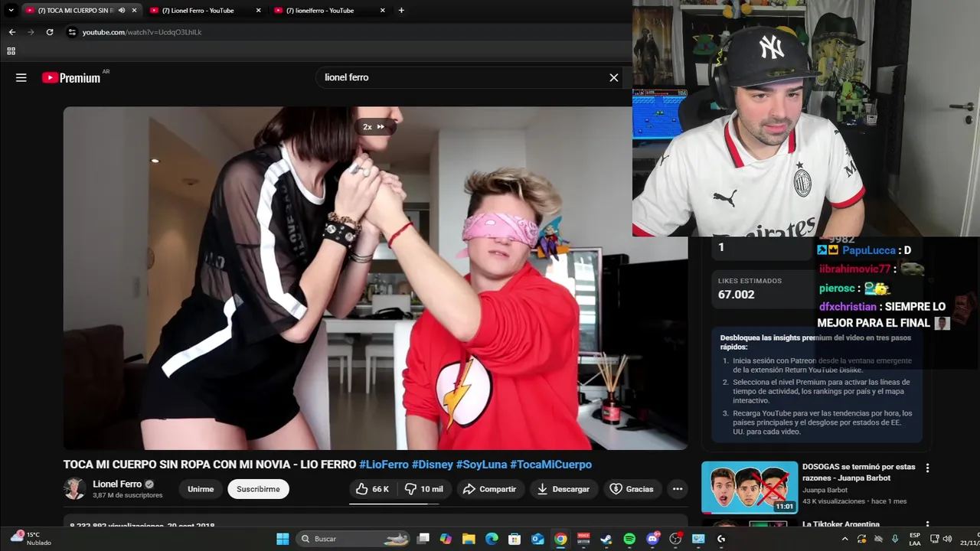The image size is (980, 551).
Task: View site information icon in address bar
Action: pos(72,32)
